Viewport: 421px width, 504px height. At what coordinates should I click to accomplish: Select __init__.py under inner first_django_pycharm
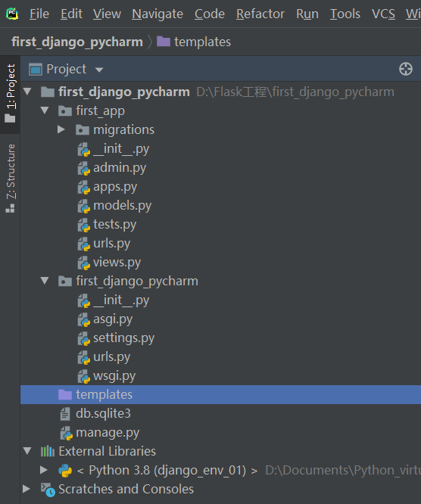pyautogui.click(x=121, y=300)
